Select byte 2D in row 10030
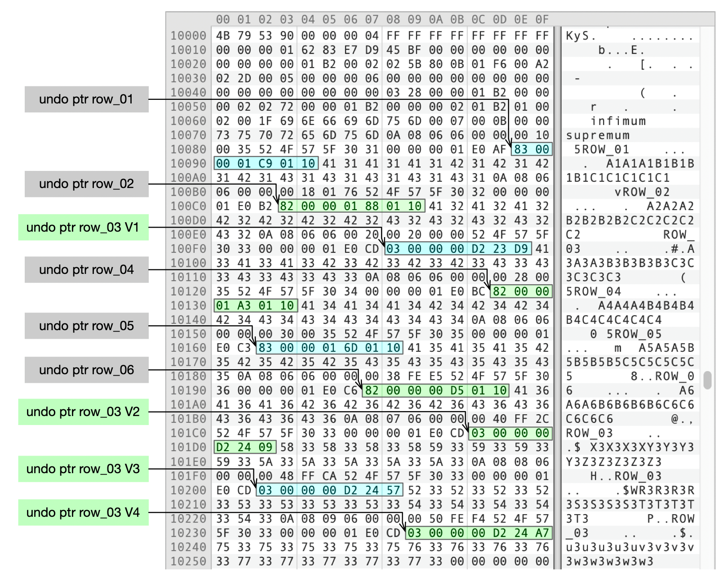The image size is (728, 582). coord(244,78)
